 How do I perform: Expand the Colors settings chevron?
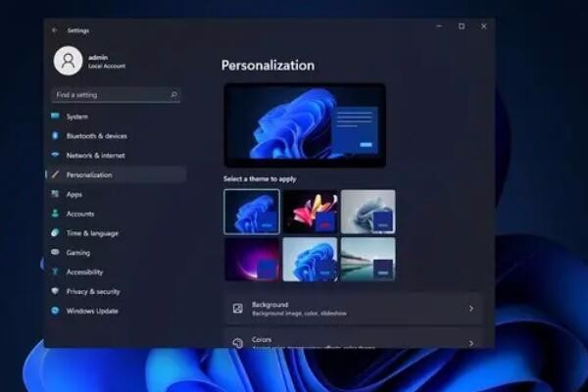[471, 343]
